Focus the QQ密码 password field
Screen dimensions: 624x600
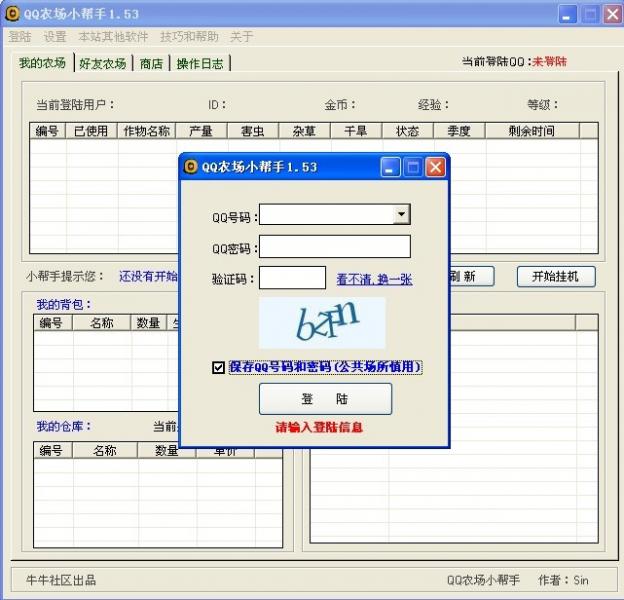click(335, 246)
